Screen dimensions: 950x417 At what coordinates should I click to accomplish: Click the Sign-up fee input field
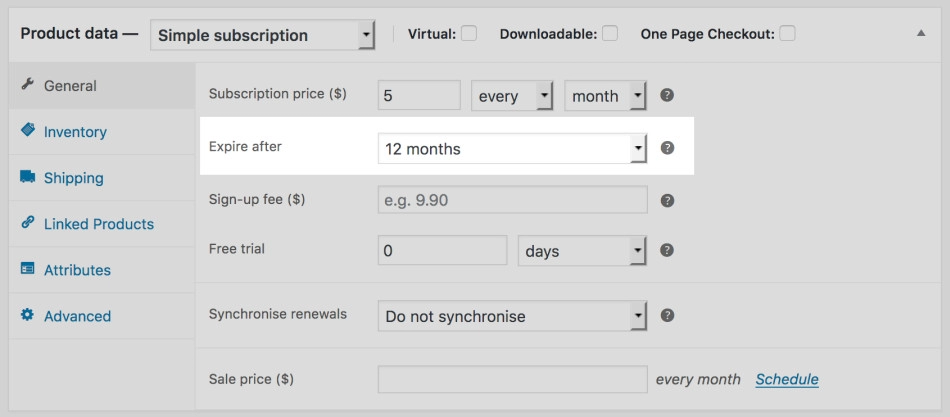tap(513, 200)
